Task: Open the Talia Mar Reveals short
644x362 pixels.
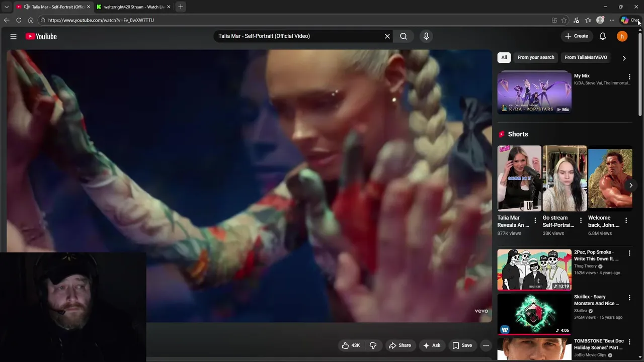Action: pos(519,178)
